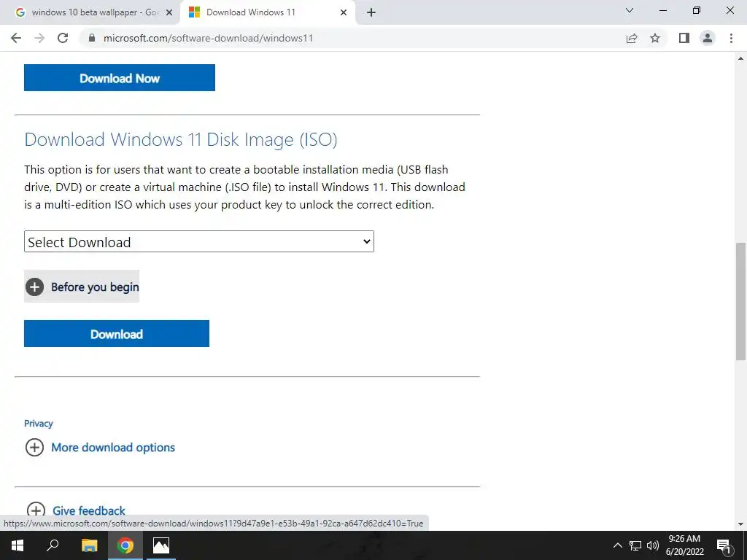Screen dimensions: 747x560
Task: Go back to the previous page
Action: 16,38
